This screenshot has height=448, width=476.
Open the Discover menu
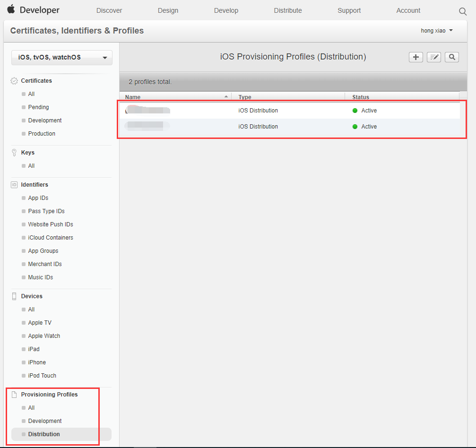coord(109,10)
